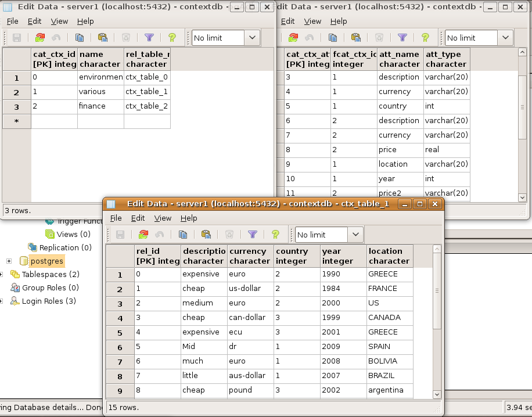
Task: Click the location column header
Action: (x=390, y=256)
